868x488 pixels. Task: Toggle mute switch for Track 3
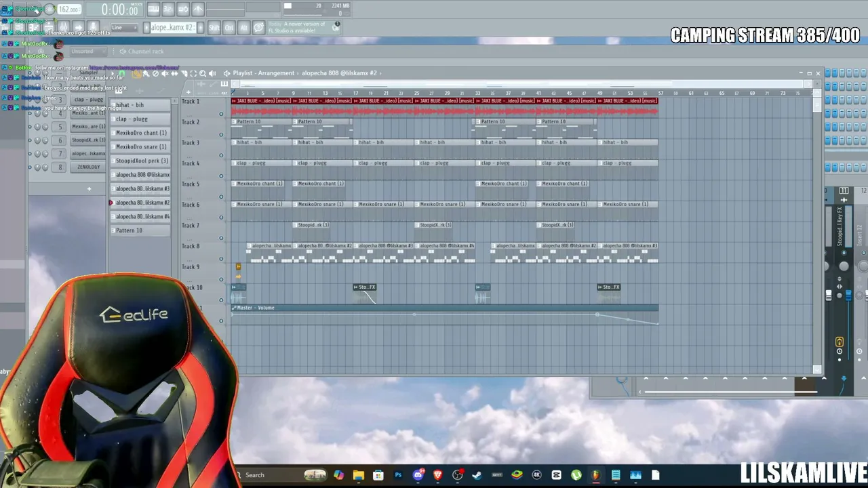pos(221,155)
